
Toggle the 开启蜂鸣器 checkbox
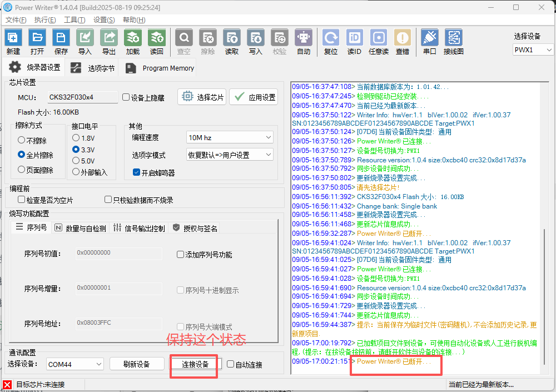(137, 172)
